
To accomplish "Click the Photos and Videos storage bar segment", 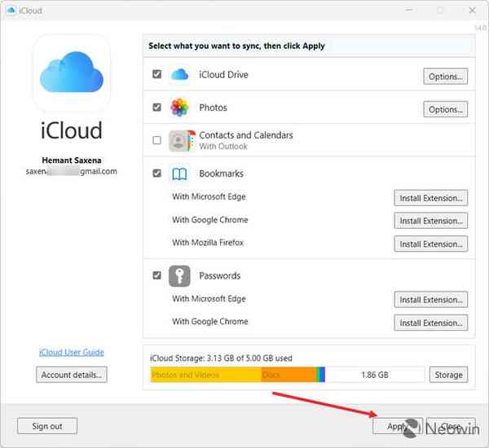I will click(x=205, y=375).
